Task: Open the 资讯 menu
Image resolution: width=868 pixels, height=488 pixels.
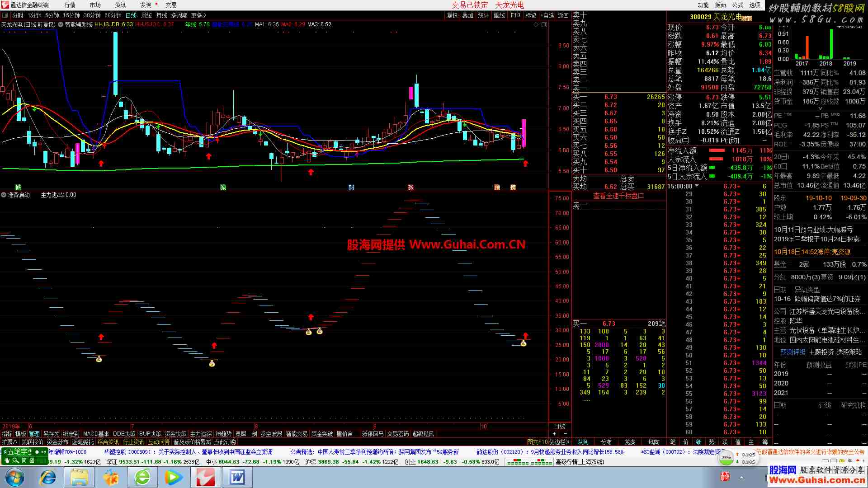Action: [x=121, y=5]
